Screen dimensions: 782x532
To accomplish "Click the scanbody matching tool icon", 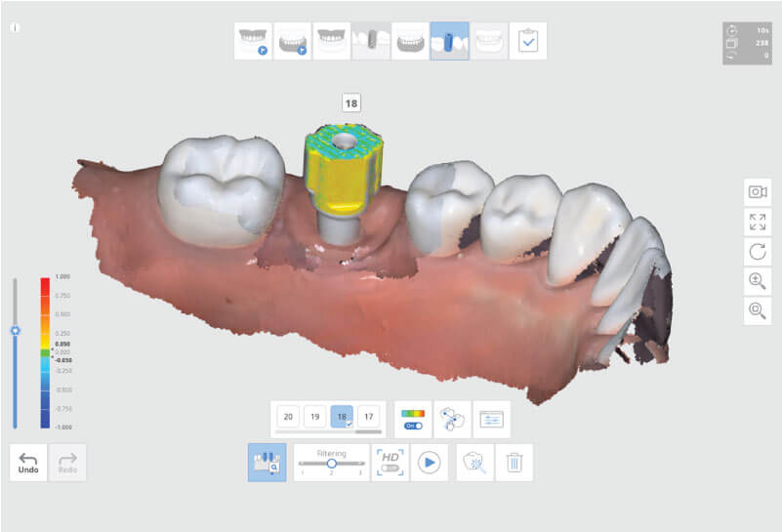I will [x=268, y=463].
